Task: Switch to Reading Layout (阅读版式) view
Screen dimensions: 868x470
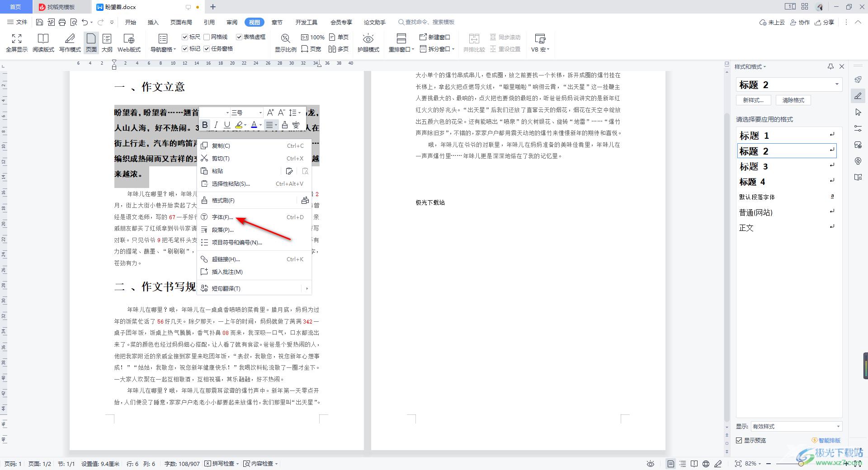Action: [x=43, y=43]
